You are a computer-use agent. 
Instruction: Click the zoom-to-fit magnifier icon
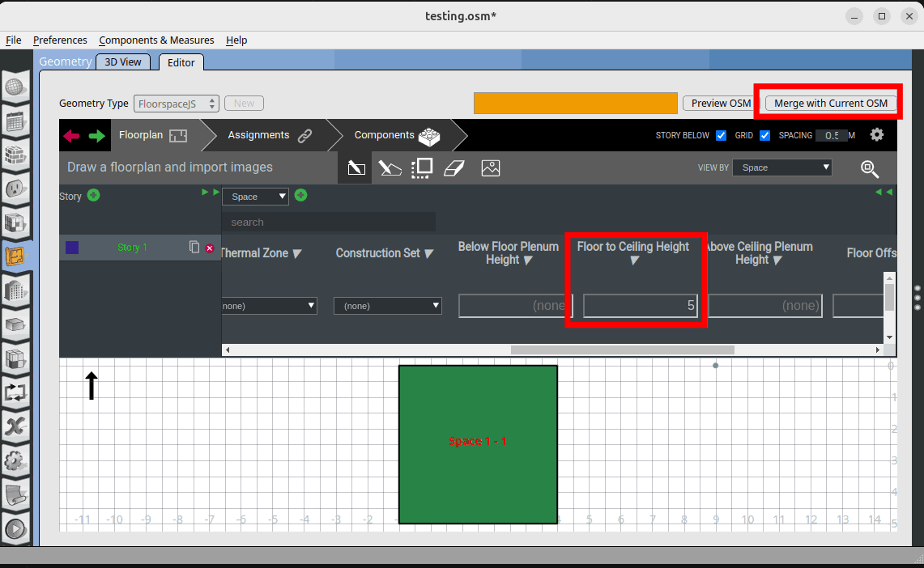click(x=869, y=168)
